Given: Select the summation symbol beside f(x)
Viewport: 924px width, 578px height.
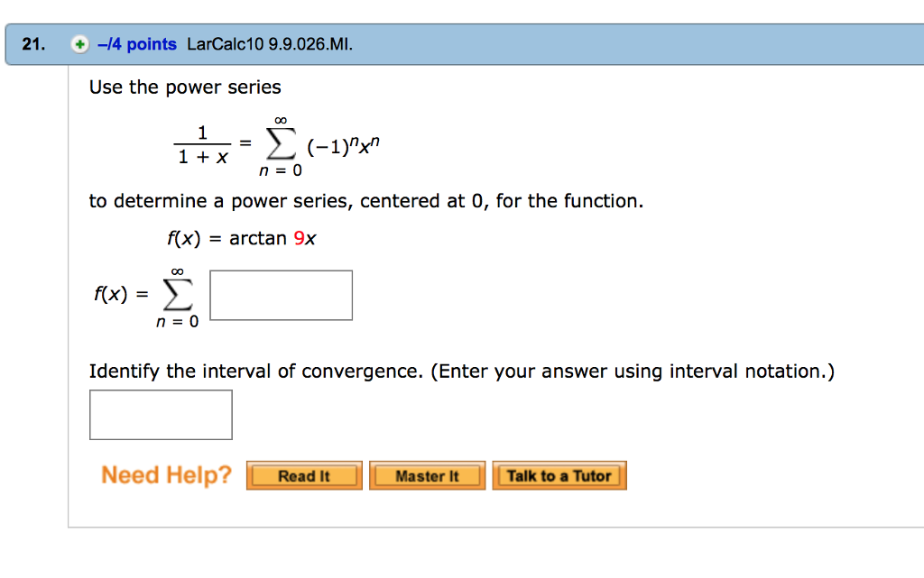Looking at the screenshot, I should [x=177, y=295].
